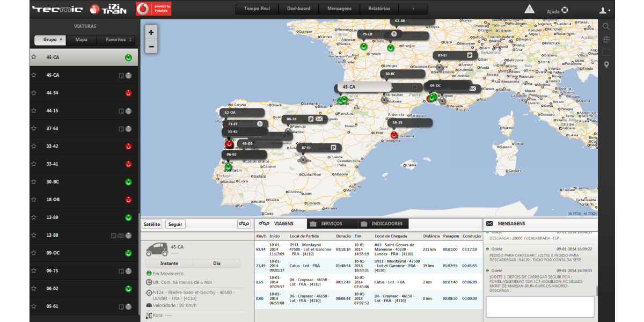Switch vehicle view to Dia

point(216,264)
